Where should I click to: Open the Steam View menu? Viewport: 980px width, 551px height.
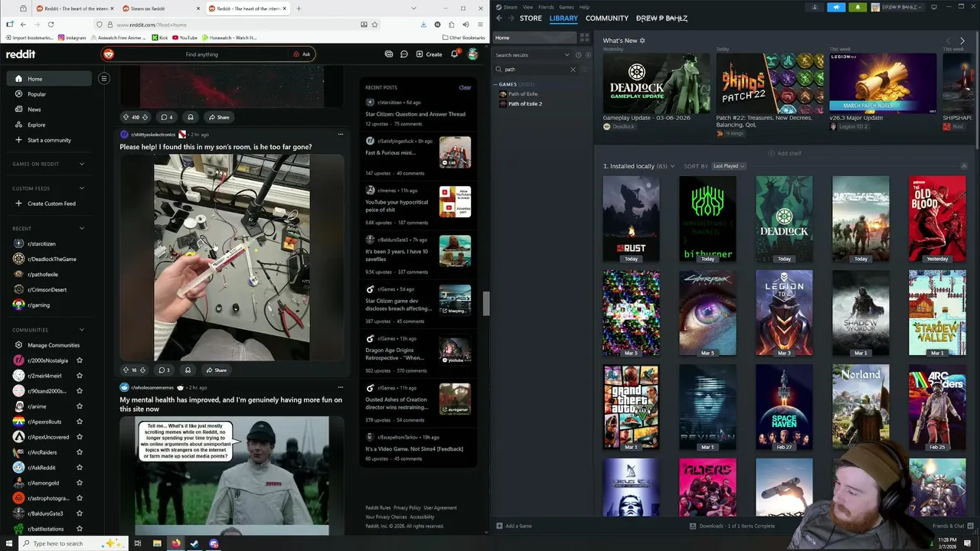528,7
